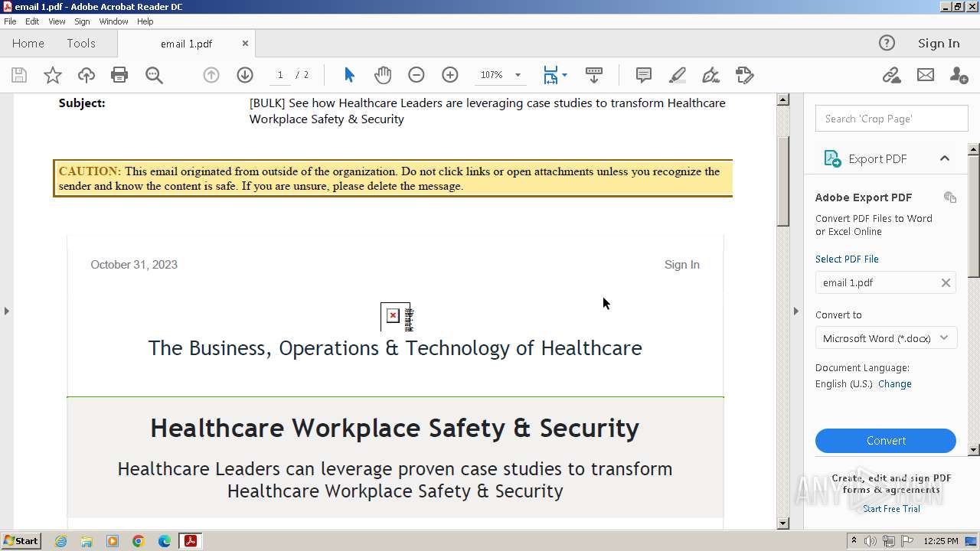Image resolution: width=980 pixels, height=551 pixels.
Task: Switch to the Home tab
Action: click(x=28, y=44)
